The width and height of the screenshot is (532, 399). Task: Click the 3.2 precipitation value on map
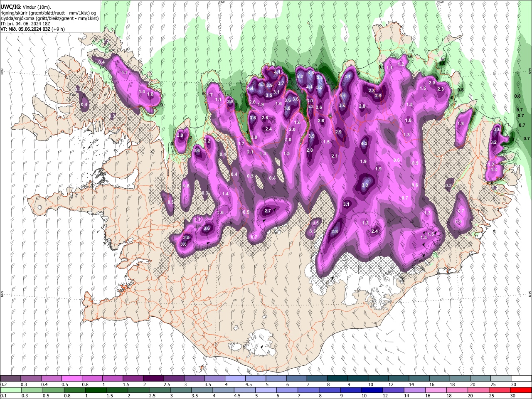pos(493,142)
